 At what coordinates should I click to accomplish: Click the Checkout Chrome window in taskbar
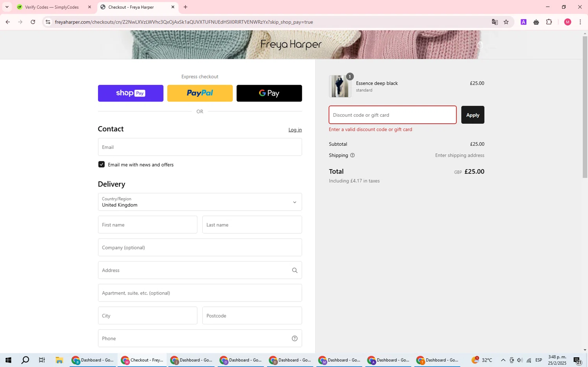click(x=143, y=360)
